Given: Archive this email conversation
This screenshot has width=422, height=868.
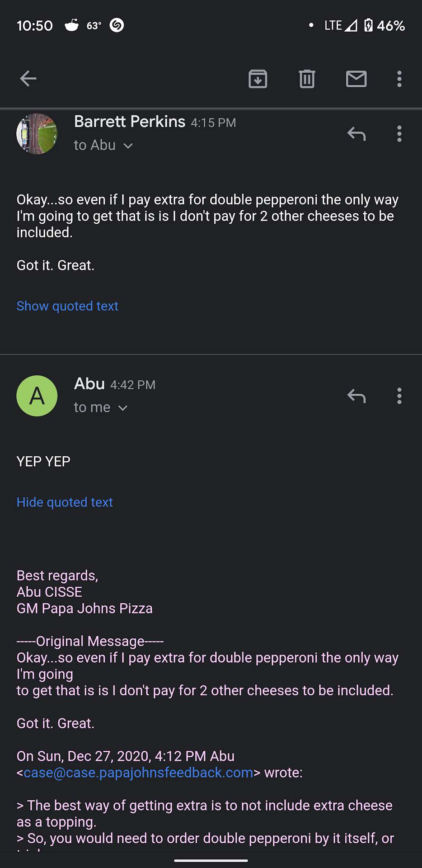Looking at the screenshot, I should [x=258, y=79].
